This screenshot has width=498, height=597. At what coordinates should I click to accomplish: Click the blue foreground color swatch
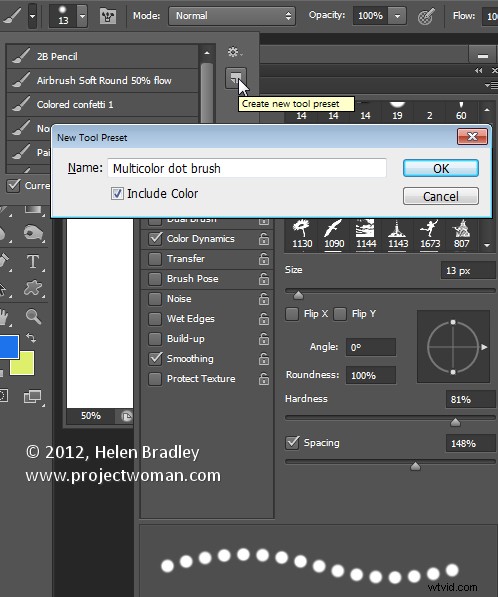point(8,347)
